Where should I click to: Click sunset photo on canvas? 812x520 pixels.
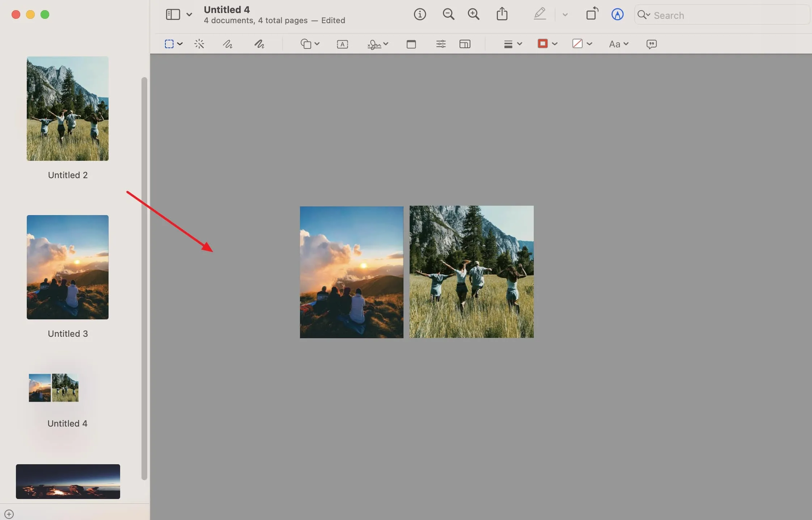pyautogui.click(x=351, y=272)
